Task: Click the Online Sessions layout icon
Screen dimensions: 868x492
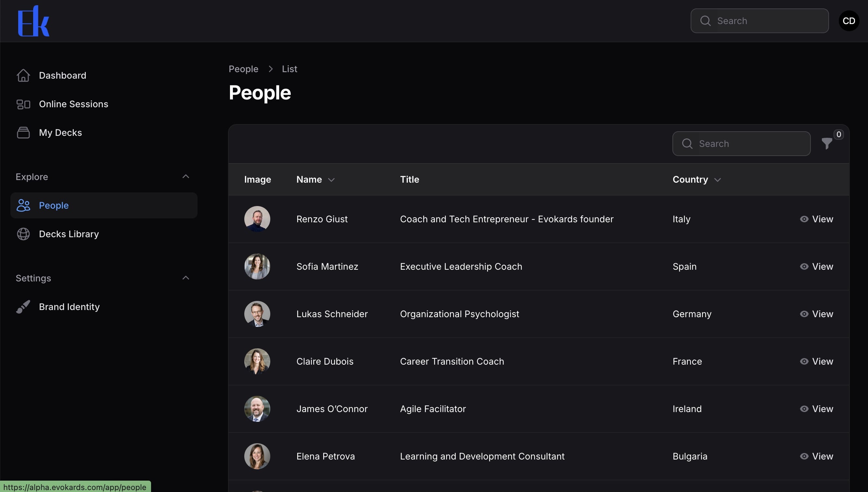Action: (x=23, y=104)
